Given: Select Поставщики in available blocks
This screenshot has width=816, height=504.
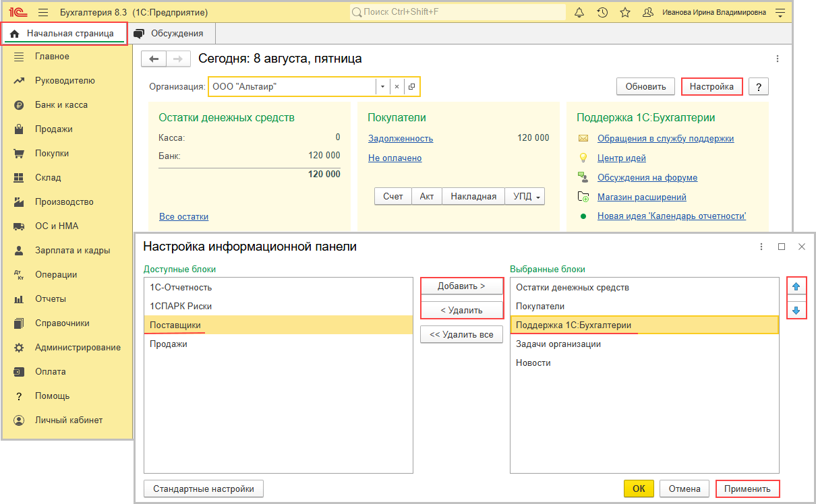Looking at the screenshot, I should pos(278,325).
